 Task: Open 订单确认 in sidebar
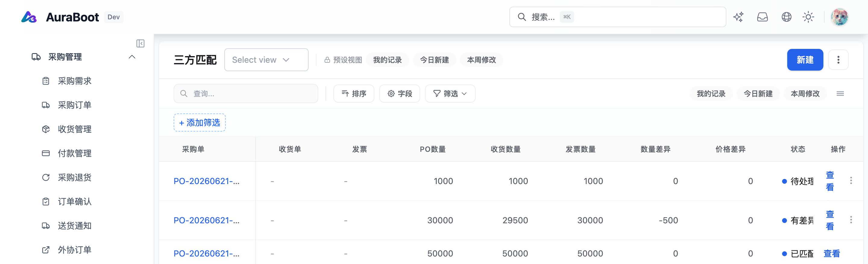pos(74,202)
